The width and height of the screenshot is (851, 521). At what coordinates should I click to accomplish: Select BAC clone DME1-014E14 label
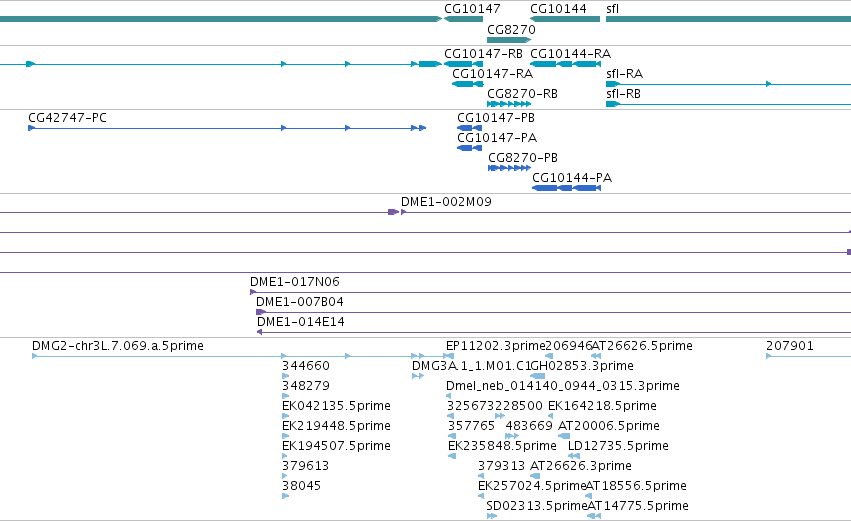click(x=301, y=322)
